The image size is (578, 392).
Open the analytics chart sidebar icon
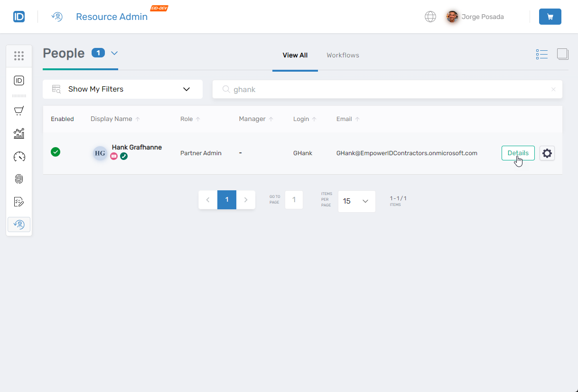click(19, 134)
